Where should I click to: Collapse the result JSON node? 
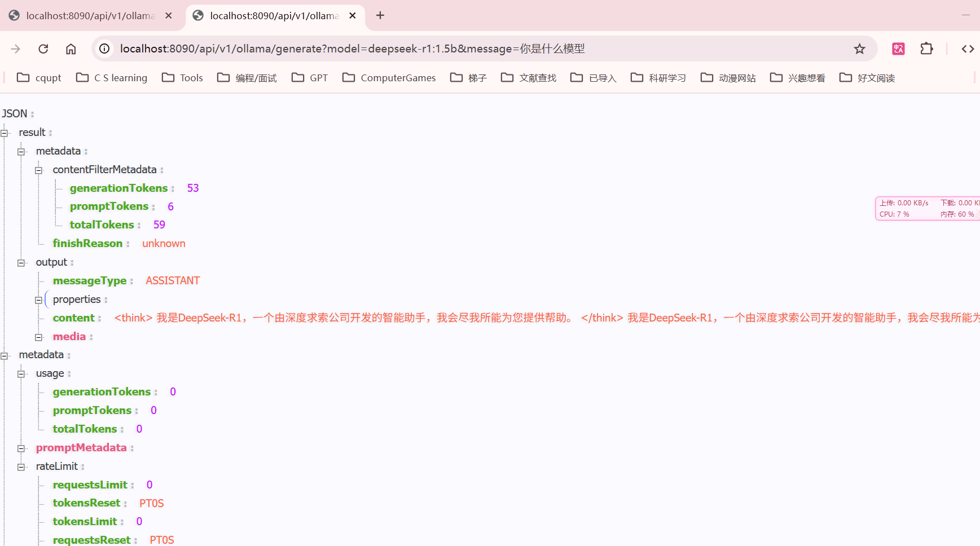[5, 133]
